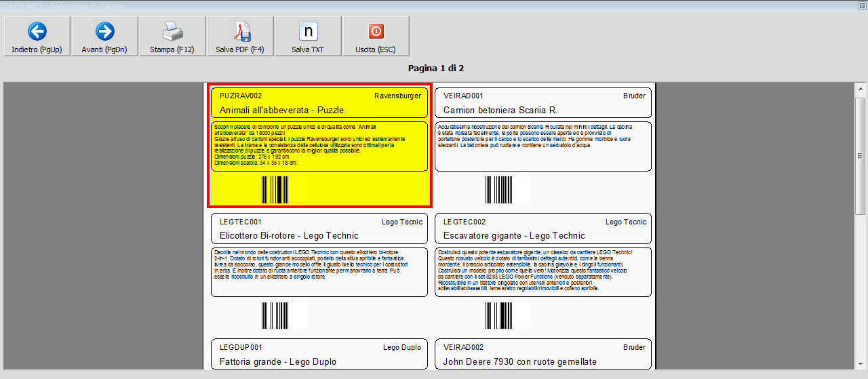Click 'John Deere 7930 con ruote gemellate' title
The width and height of the screenshot is (868, 379).
(x=520, y=362)
